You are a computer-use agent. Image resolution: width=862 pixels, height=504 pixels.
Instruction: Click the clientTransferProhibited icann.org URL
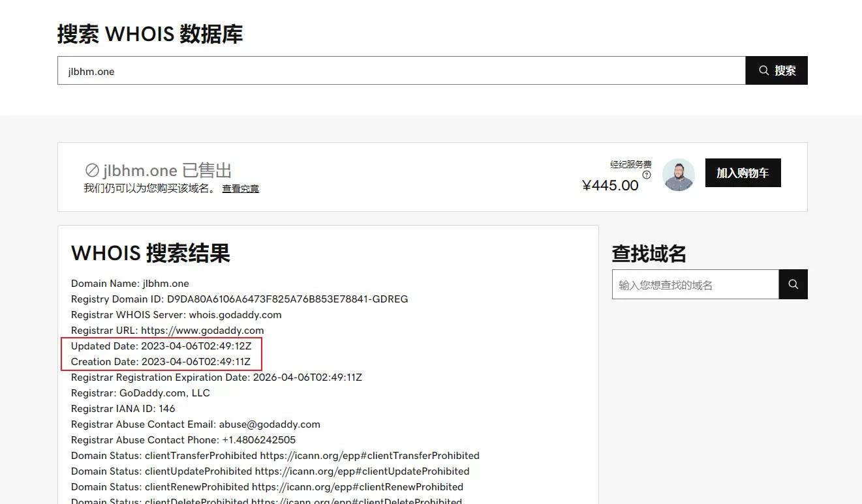(369, 456)
